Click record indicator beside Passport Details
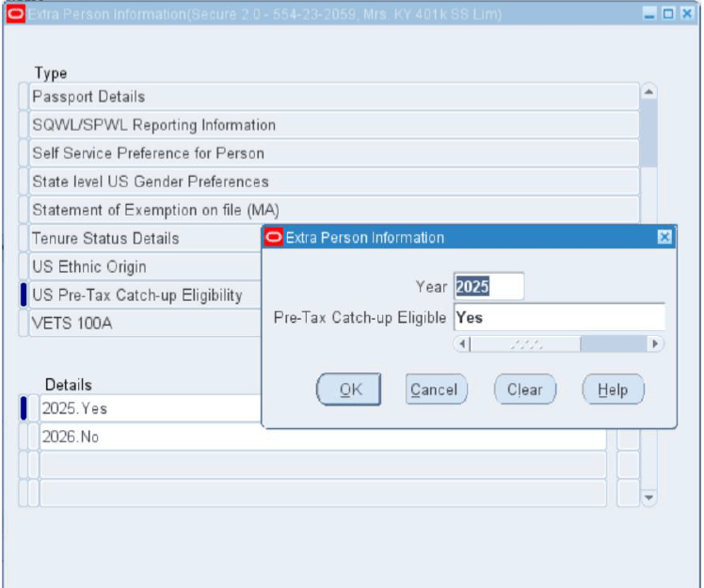The width and height of the screenshot is (704, 588). [x=24, y=97]
